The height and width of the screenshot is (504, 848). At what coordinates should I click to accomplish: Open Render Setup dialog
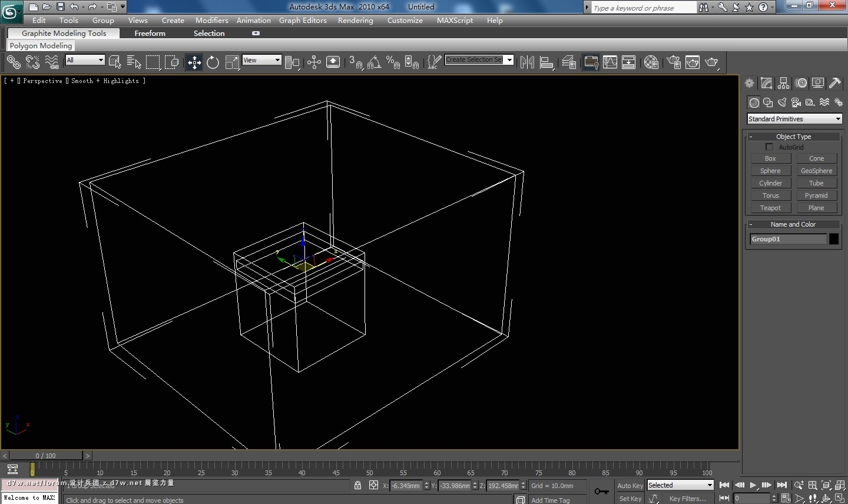[674, 62]
